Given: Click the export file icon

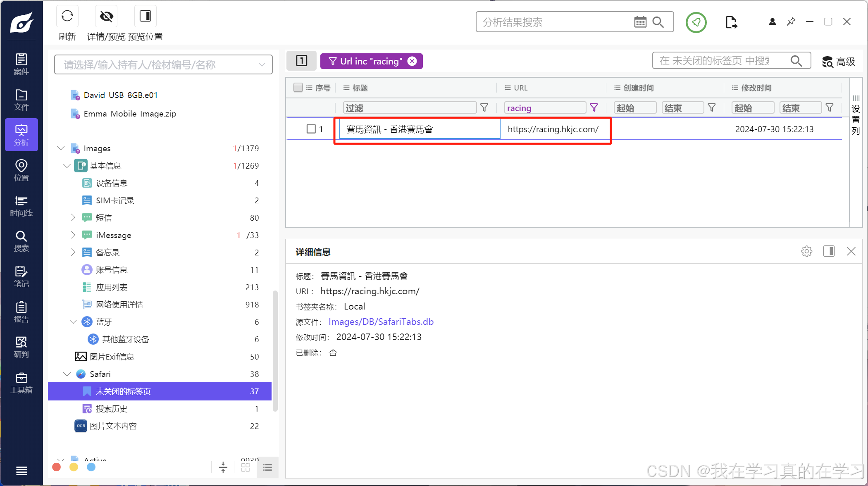Looking at the screenshot, I should coord(731,22).
